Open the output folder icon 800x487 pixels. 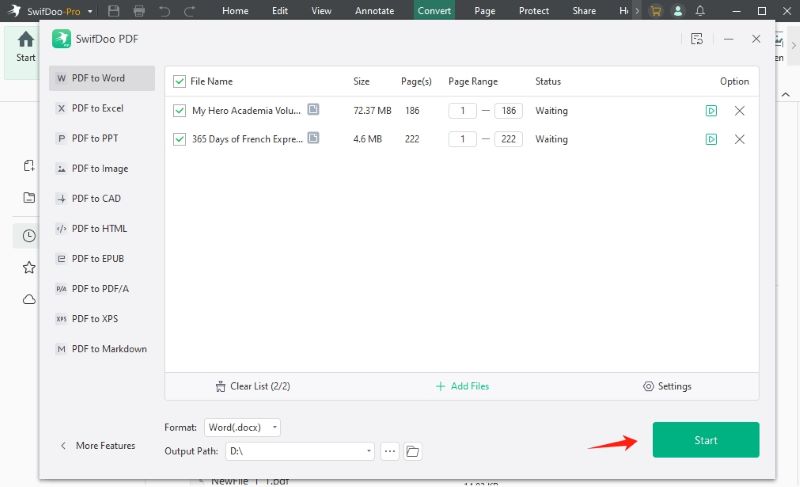click(412, 451)
